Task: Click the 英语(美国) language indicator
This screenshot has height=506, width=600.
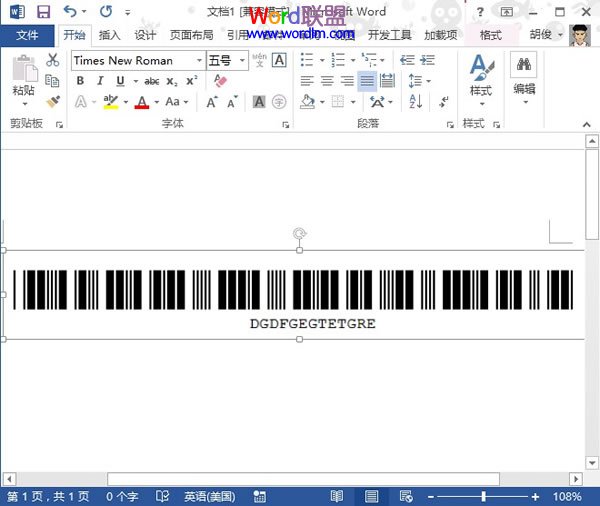Action: 208,497
